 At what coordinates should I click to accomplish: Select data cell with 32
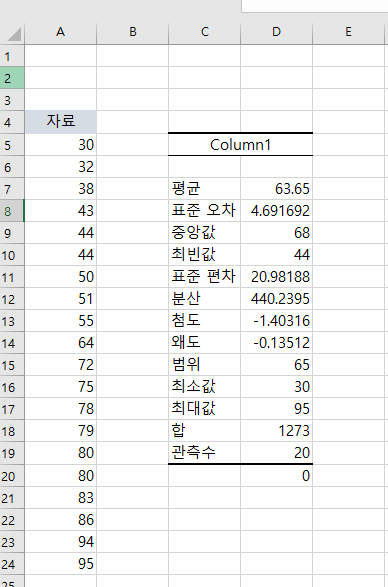click(61, 167)
